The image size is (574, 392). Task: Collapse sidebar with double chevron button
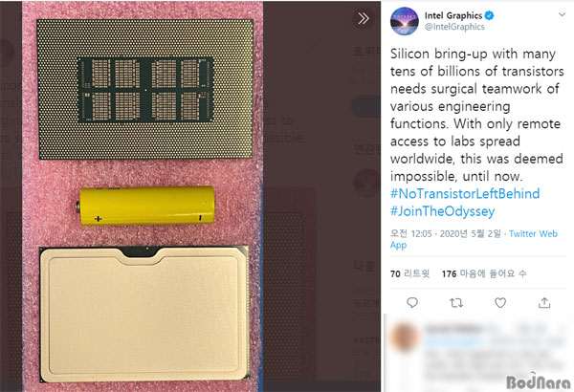coord(364,18)
